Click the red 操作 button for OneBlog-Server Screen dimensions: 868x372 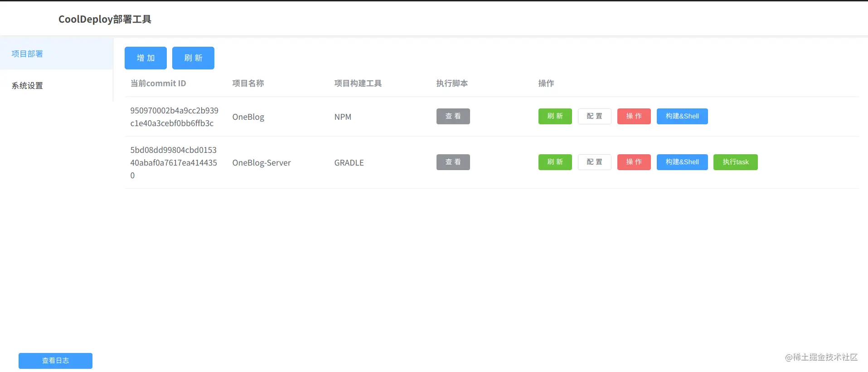point(634,162)
